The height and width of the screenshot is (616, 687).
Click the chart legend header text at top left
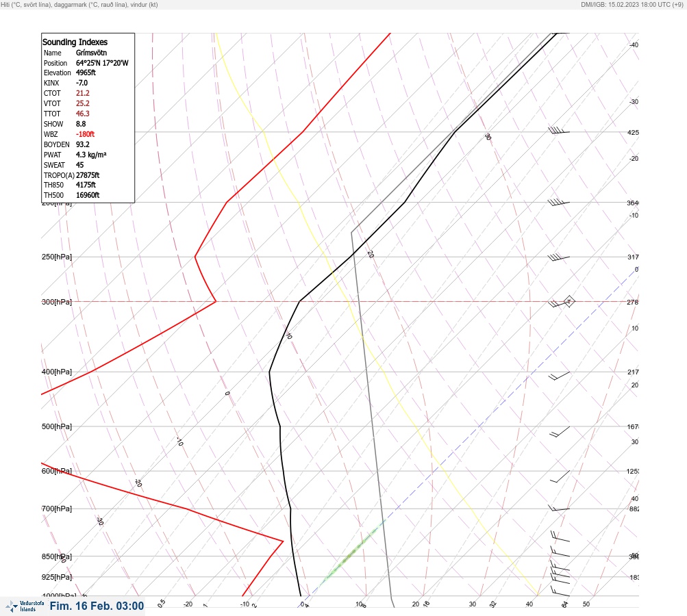tap(79, 5)
